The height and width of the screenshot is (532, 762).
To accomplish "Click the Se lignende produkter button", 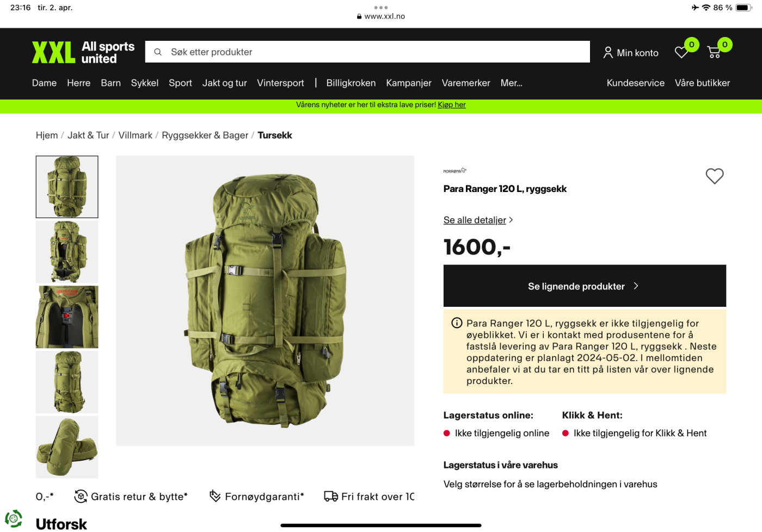I will 585,286.
